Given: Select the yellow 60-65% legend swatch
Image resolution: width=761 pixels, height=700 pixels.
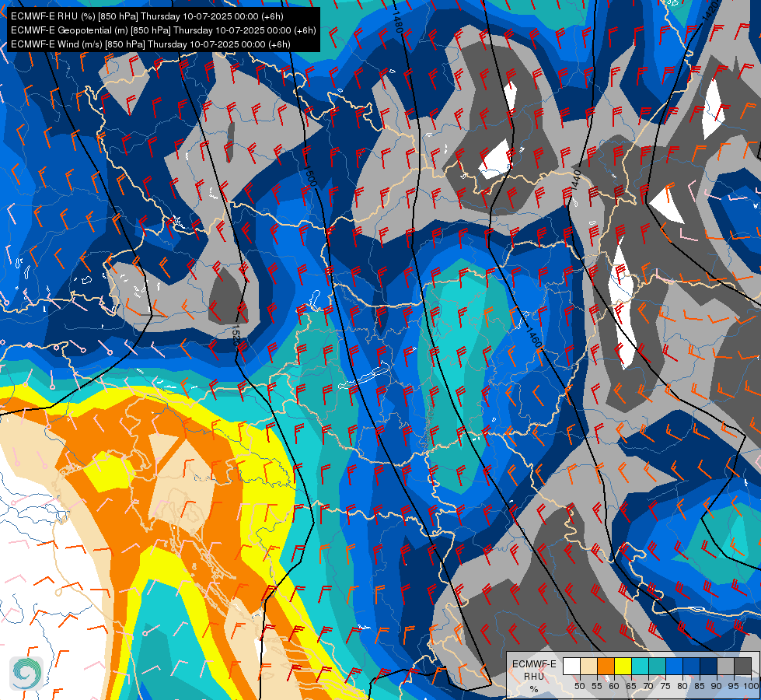Looking at the screenshot, I should click(x=623, y=666).
